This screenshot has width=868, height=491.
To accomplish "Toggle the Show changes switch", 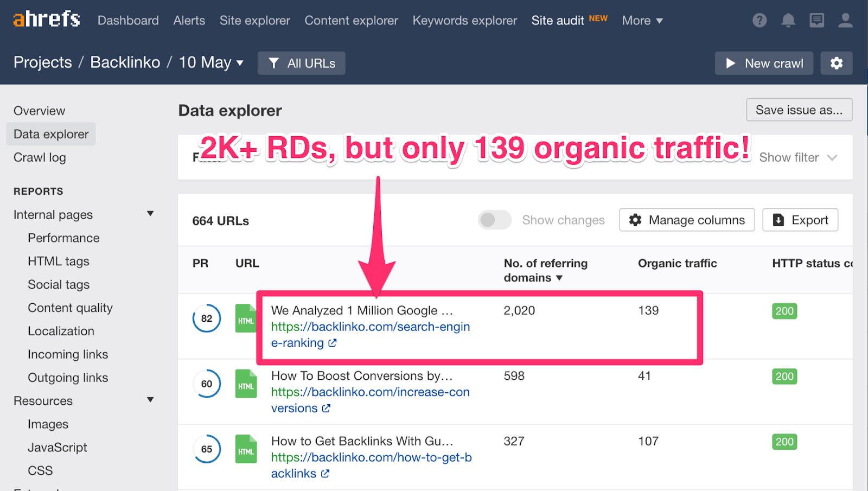I will [494, 220].
